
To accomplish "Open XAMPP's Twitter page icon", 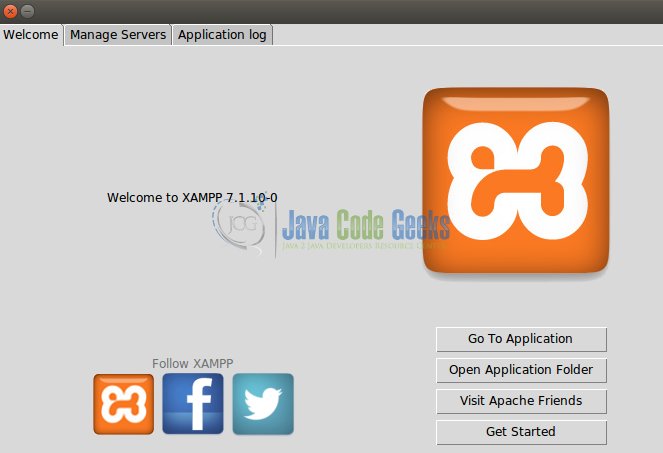I will pyautogui.click(x=263, y=404).
